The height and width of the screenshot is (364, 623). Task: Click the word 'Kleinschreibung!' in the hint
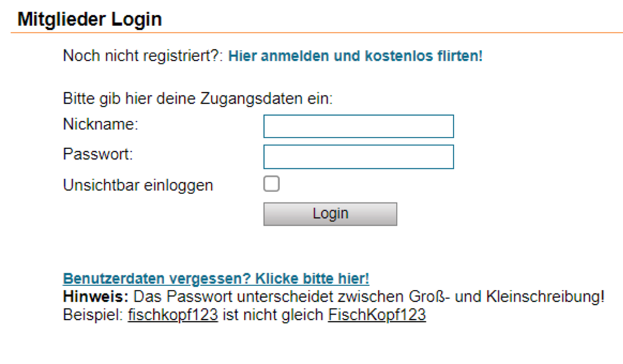click(x=557, y=298)
